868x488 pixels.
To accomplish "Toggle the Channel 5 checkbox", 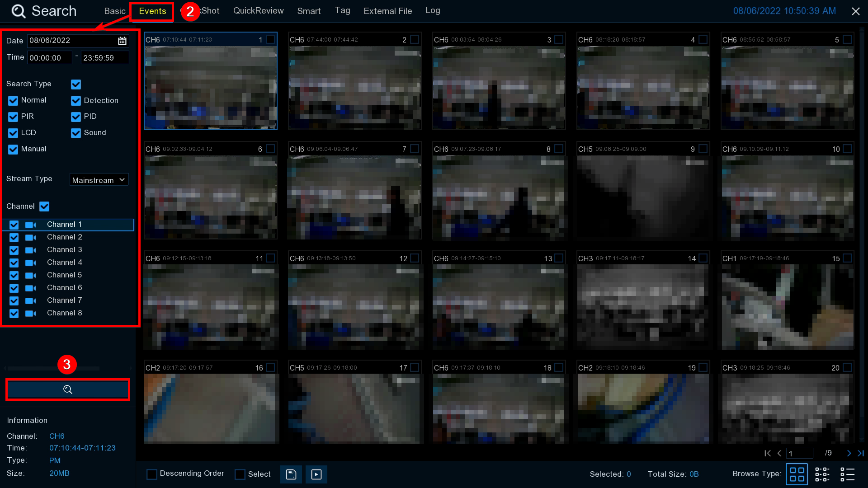I will coord(14,276).
